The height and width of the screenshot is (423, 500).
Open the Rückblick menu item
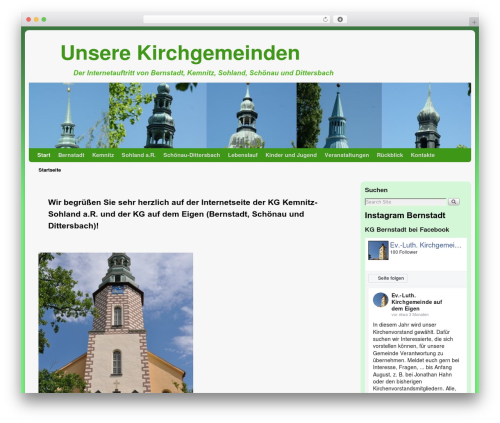pyautogui.click(x=390, y=155)
